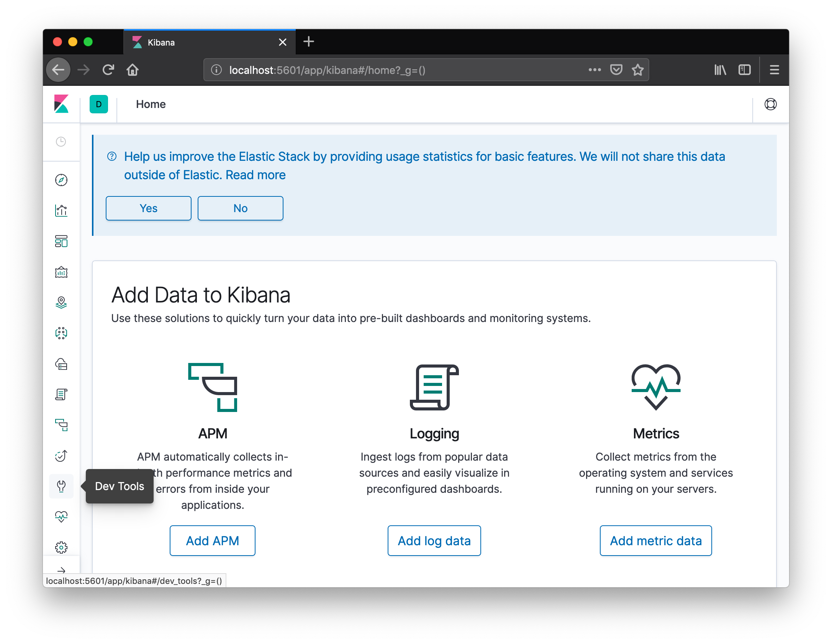Open Canvas from the sidebar
Screen dimensions: 832x644
[x=61, y=272]
